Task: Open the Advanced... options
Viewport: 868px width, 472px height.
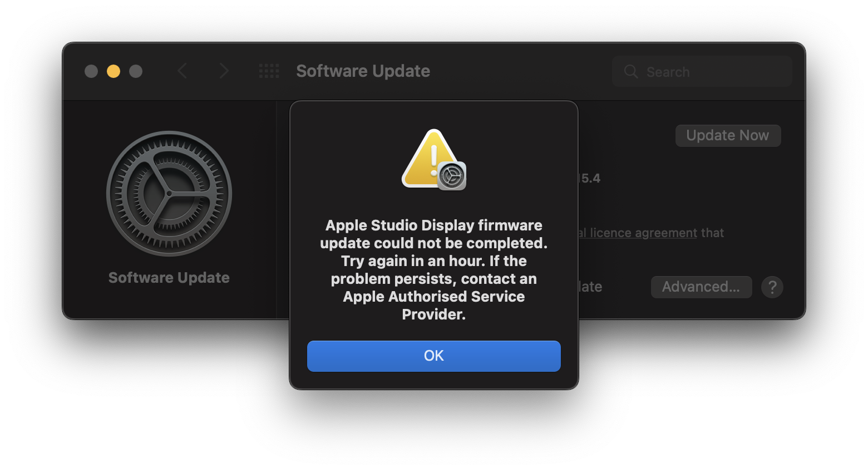Action: (x=701, y=287)
